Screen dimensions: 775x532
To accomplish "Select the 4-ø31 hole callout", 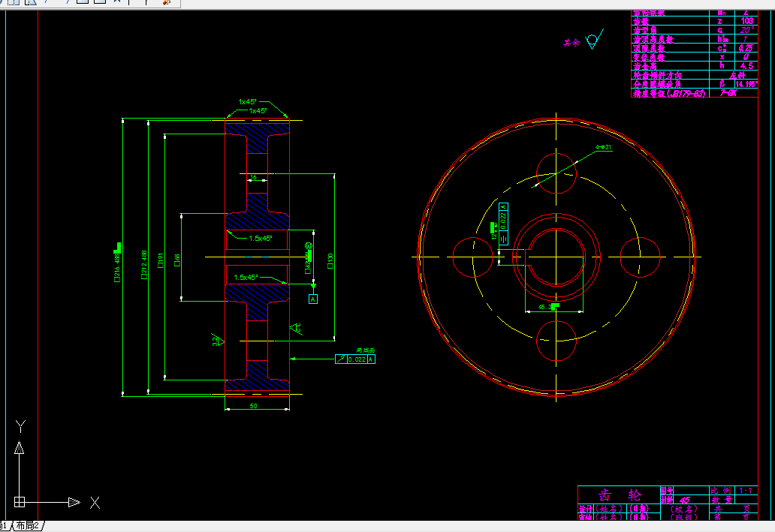I will click(604, 147).
